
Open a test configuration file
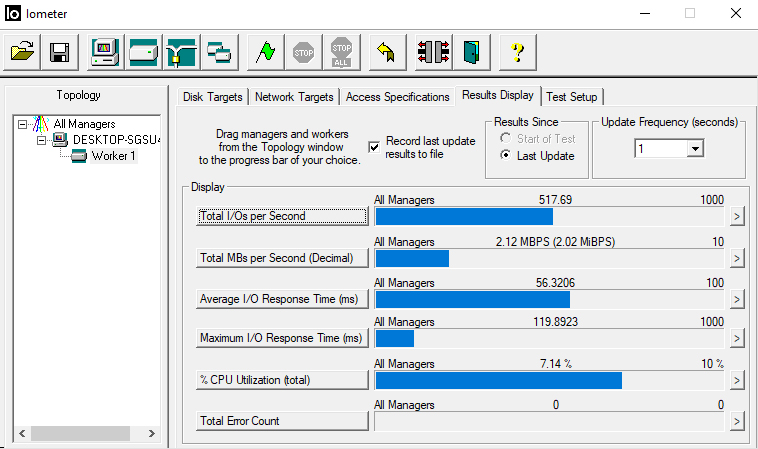pyautogui.click(x=22, y=52)
